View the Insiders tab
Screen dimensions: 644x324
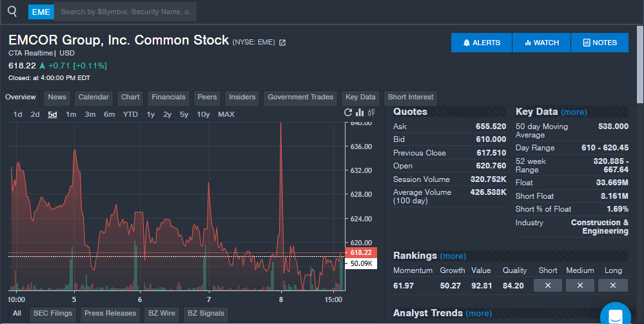242,97
